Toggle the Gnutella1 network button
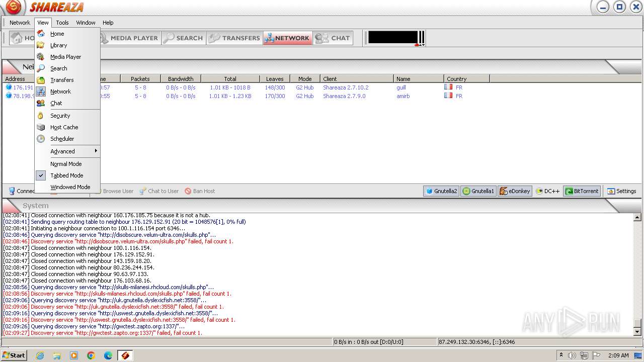Image resolution: width=644 pixels, height=362 pixels. pos(478,191)
